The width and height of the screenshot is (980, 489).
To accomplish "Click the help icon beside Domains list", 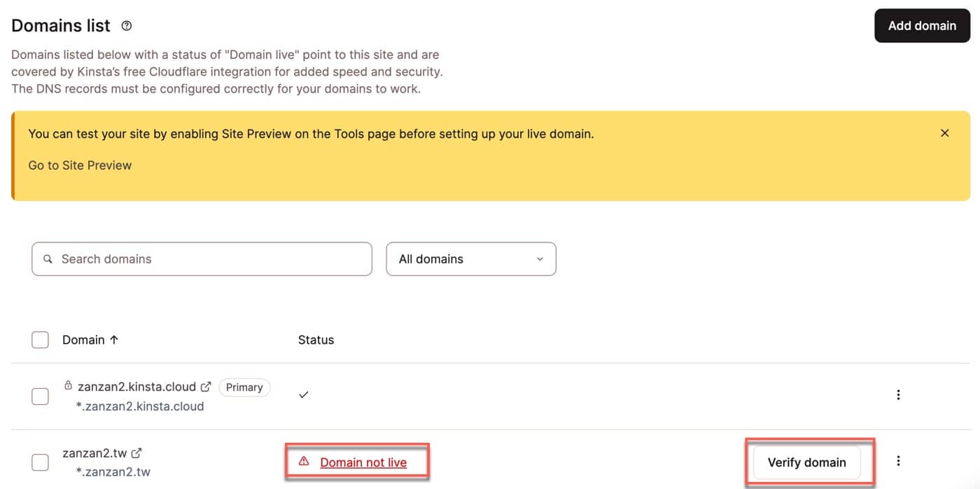I will [x=127, y=26].
